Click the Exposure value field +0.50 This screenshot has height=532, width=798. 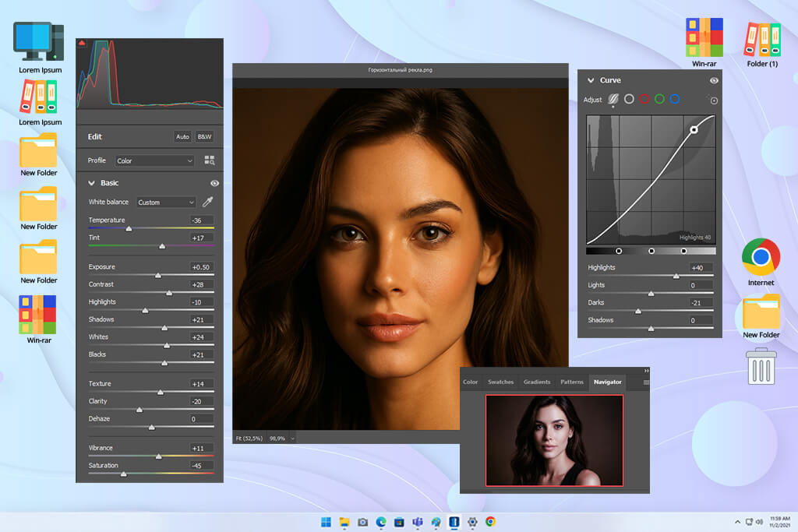click(201, 267)
